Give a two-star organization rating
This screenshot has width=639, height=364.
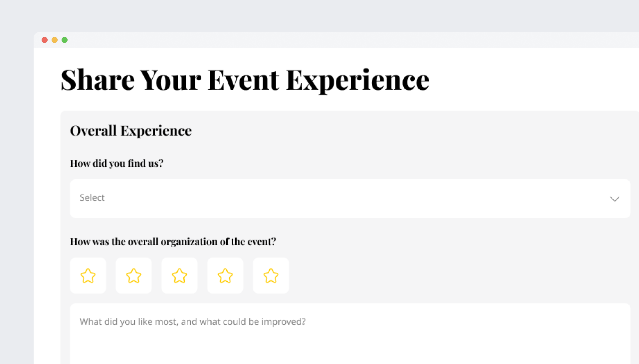point(134,275)
